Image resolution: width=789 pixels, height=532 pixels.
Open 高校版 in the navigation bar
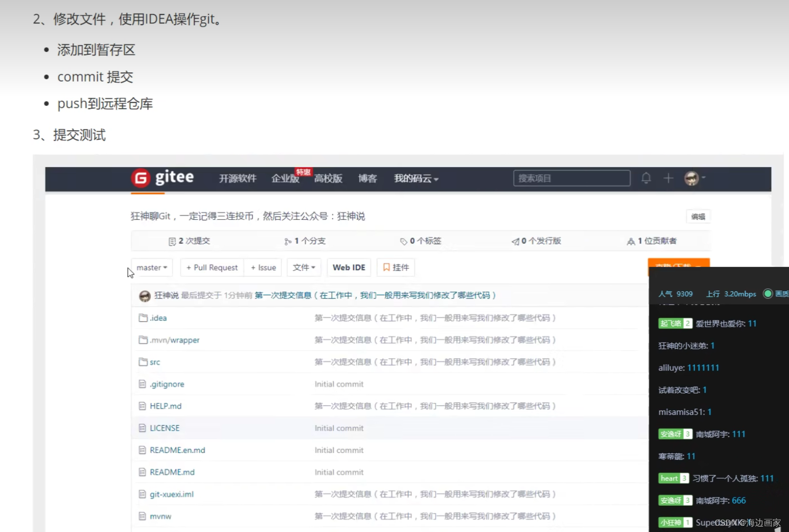(x=328, y=179)
